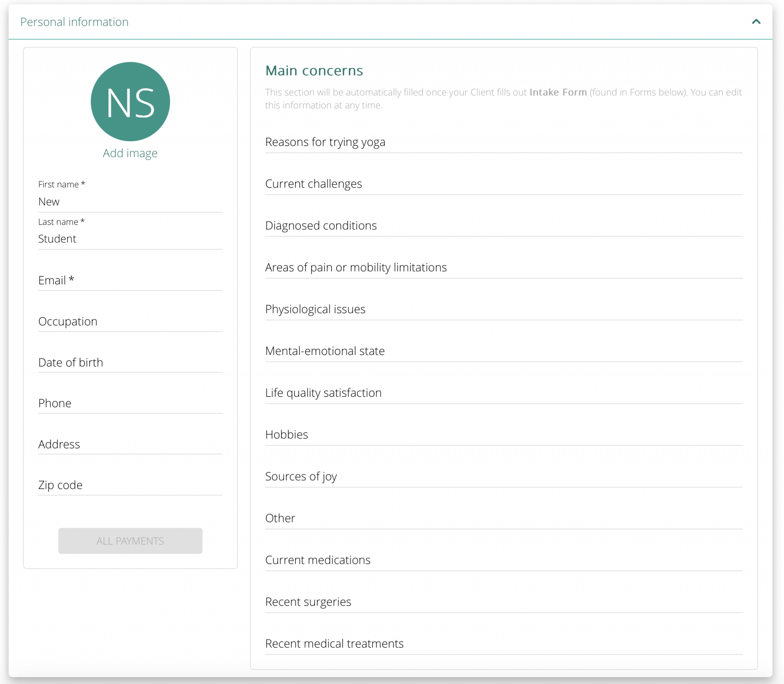Open the Intake Form link reference
Screen dimensions: 784x684
point(558,92)
